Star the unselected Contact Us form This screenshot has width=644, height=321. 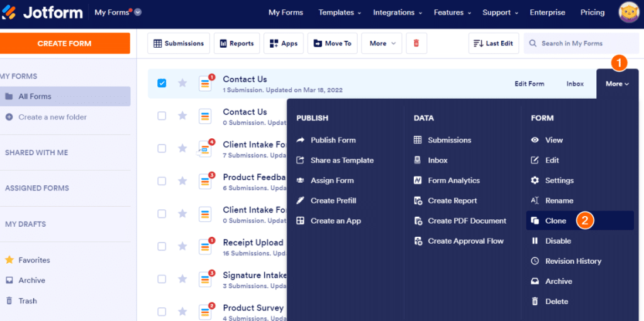click(182, 116)
